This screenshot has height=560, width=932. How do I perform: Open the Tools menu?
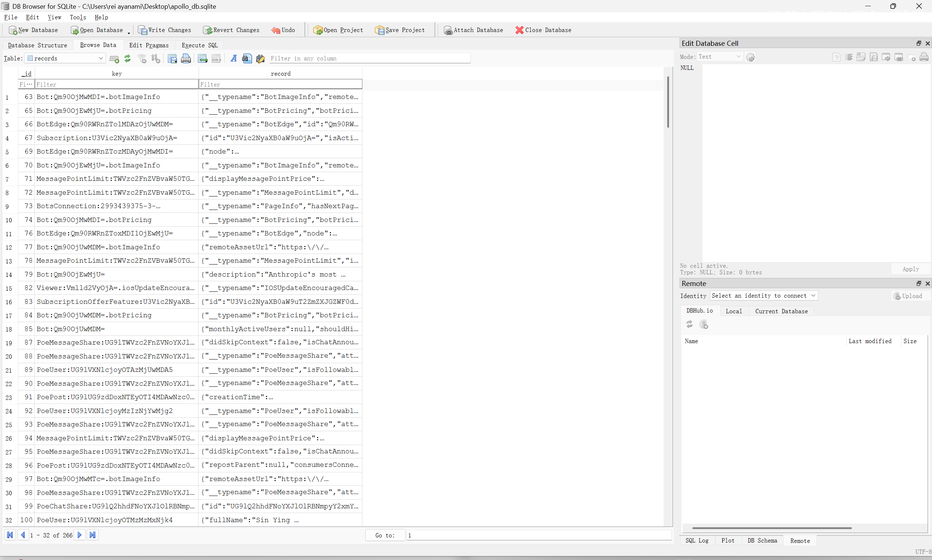78,17
